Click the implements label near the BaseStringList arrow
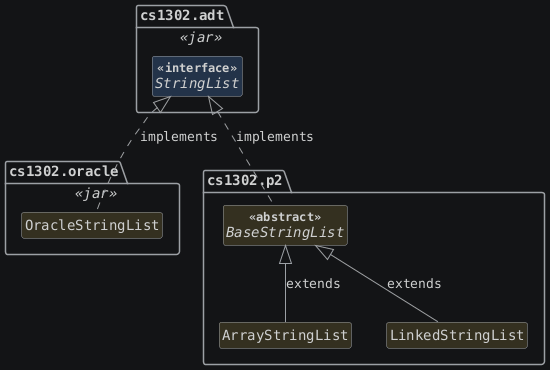The width and height of the screenshot is (550, 370). 275,136
